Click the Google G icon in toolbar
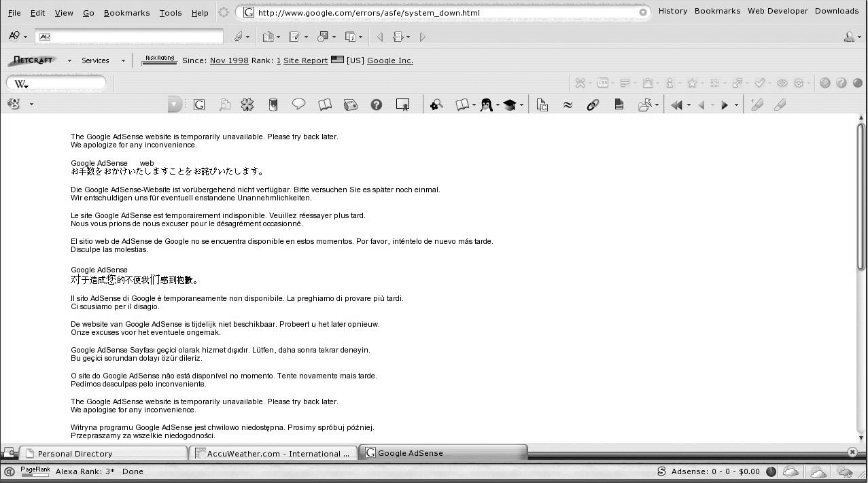The image size is (868, 483). coord(199,105)
